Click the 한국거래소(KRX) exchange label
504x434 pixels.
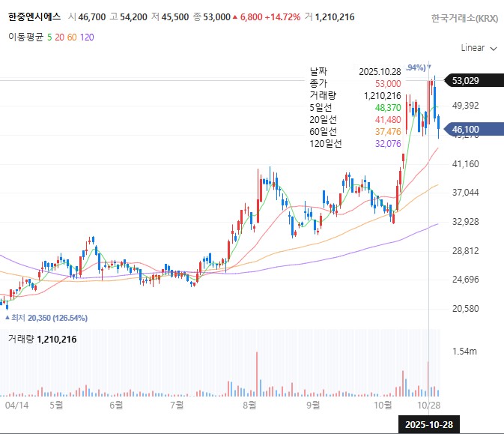464,17
